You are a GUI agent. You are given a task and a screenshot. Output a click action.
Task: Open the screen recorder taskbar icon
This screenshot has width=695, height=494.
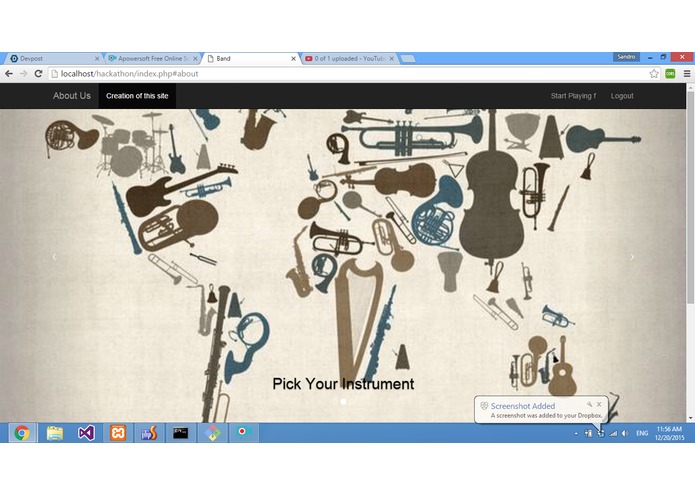[x=243, y=433]
